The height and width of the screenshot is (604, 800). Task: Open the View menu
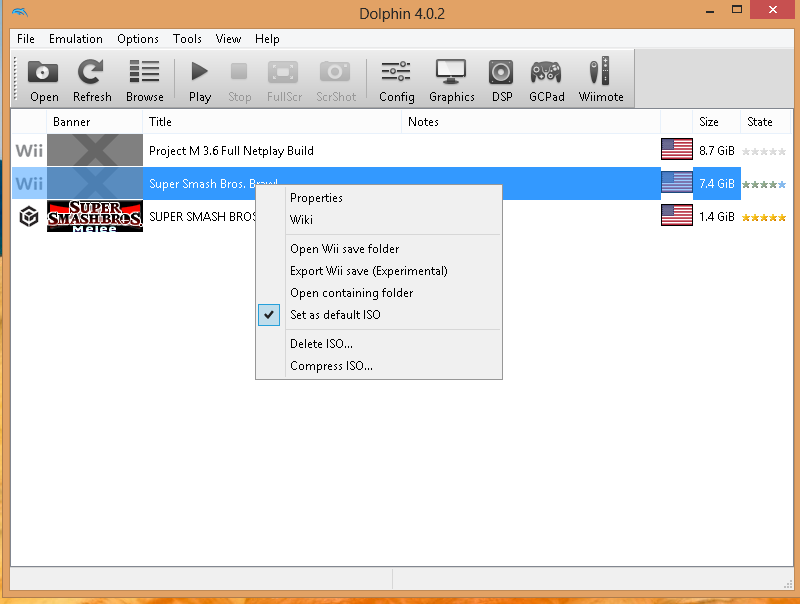pyautogui.click(x=228, y=39)
